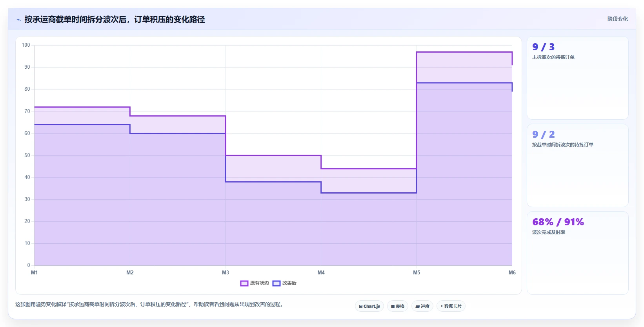Click the Chart.js tag

pos(369,306)
